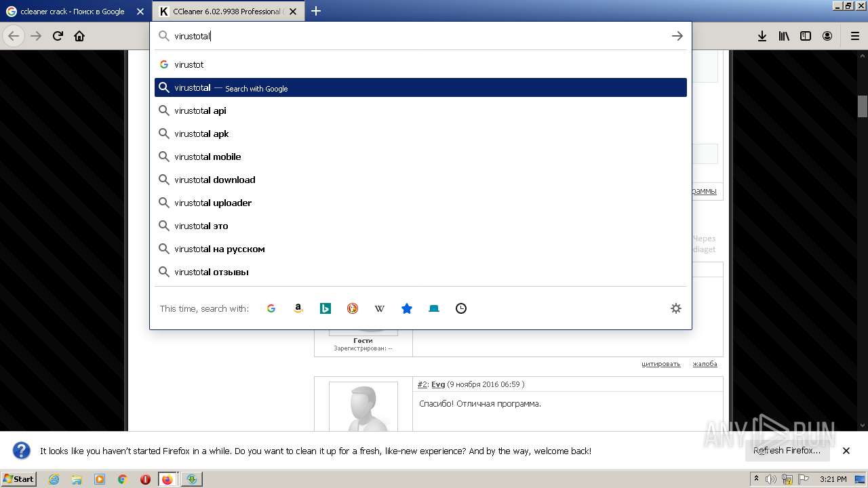Search history using the clock icon
Screen dimensions: 868x488
[x=461, y=308]
